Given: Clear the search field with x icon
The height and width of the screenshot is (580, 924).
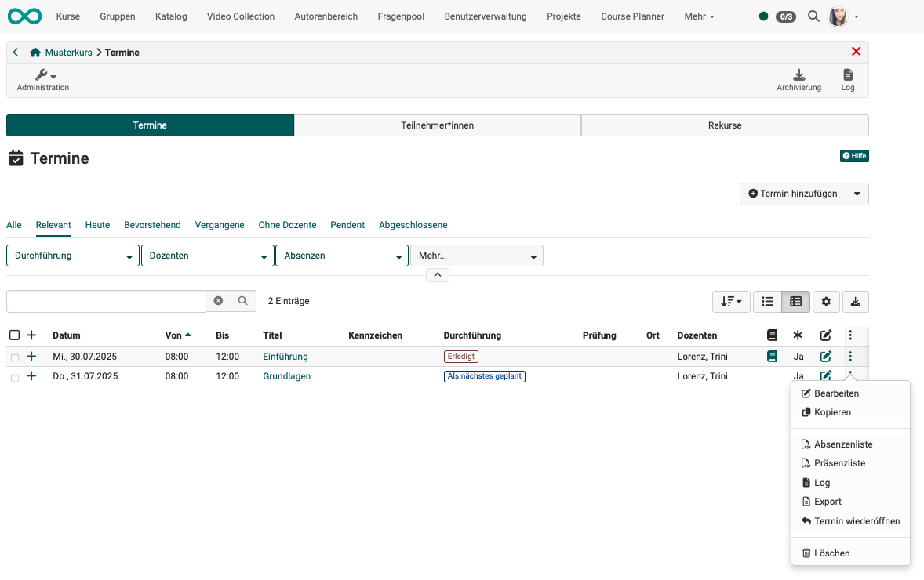Looking at the screenshot, I should 218,301.
